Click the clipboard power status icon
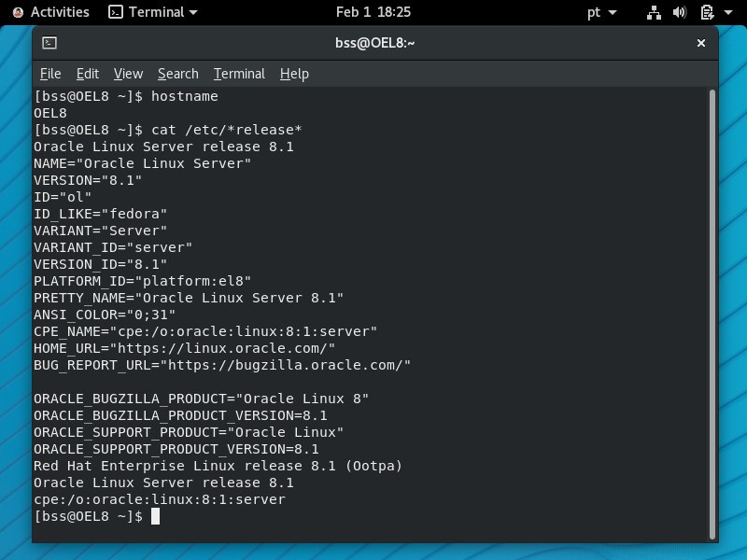The height and width of the screenshot is (560, 747). [x=707, y=12]
